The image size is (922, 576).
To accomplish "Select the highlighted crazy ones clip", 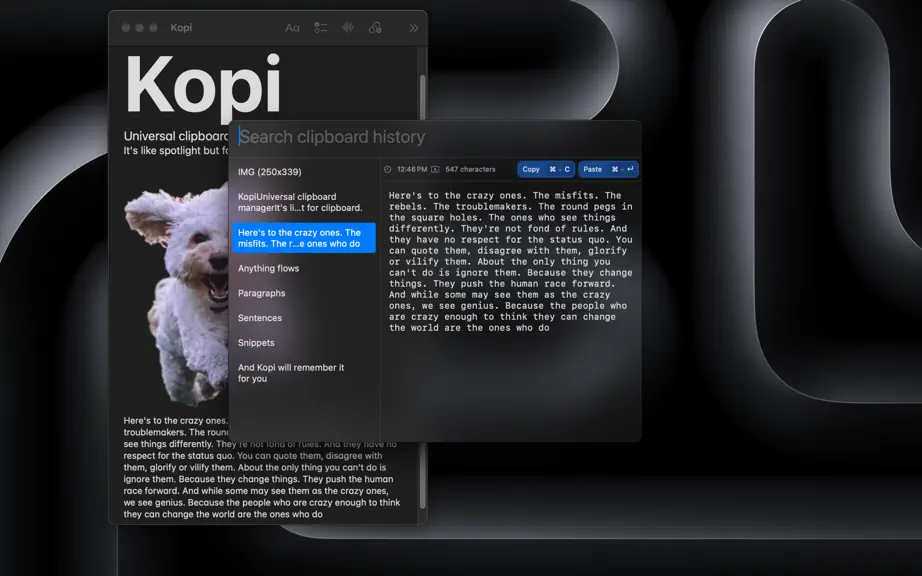I will (x=304, y=238).
